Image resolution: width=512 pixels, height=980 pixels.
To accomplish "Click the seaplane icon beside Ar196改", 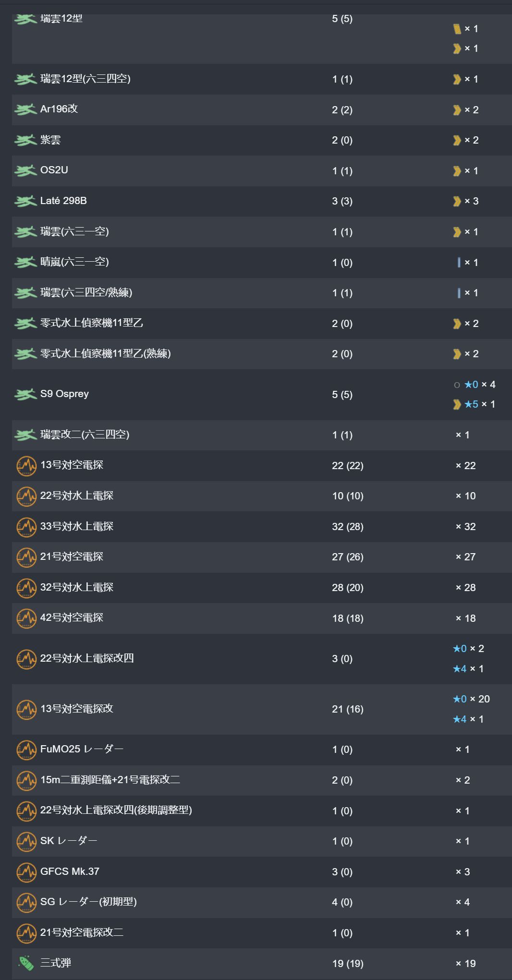I will point(25,109).
